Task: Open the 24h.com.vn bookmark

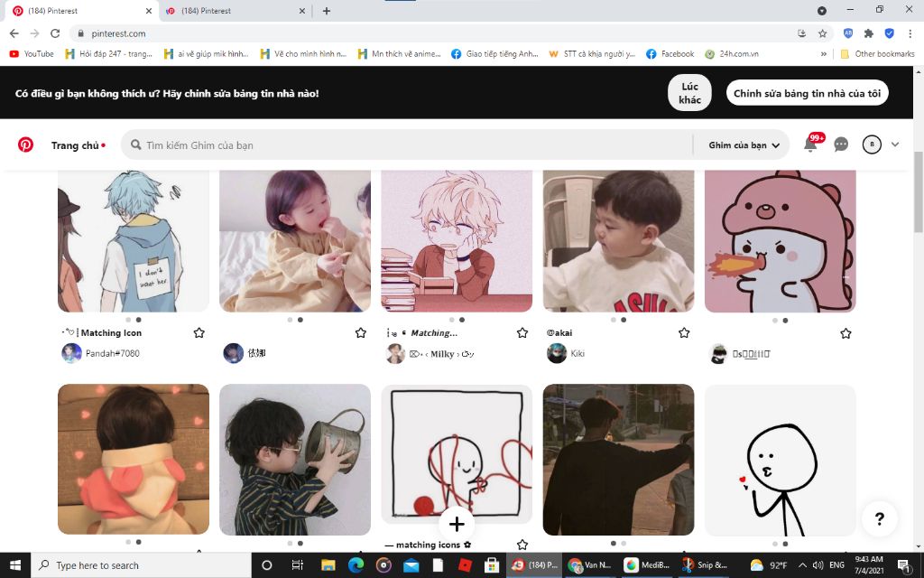Action: 731,53
